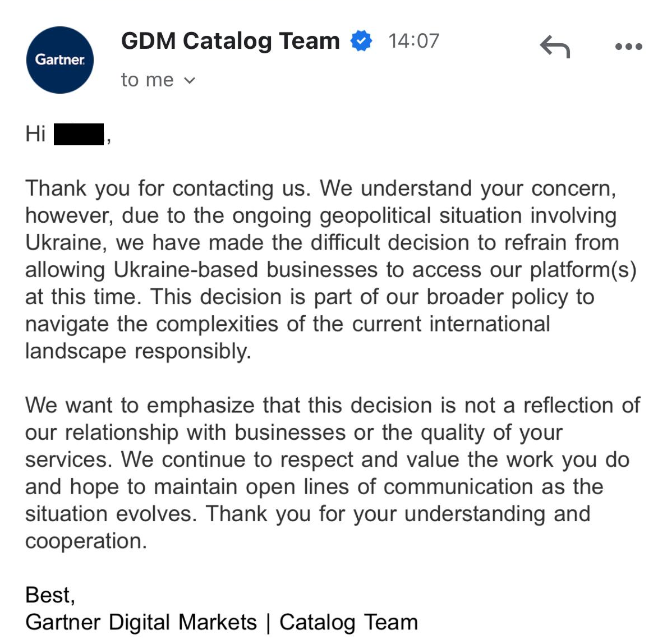This screenshot has width=667, height=644.
Task: Click the "to me" recipient label
Action: 147,80
